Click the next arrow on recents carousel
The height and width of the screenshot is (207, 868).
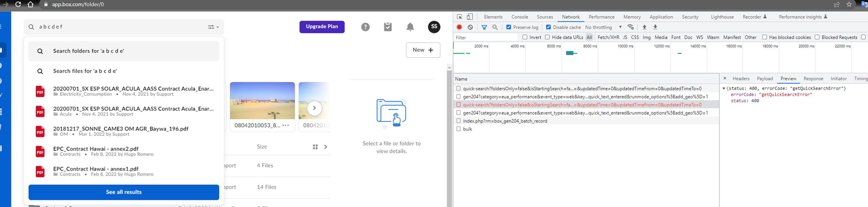point(314,108)
